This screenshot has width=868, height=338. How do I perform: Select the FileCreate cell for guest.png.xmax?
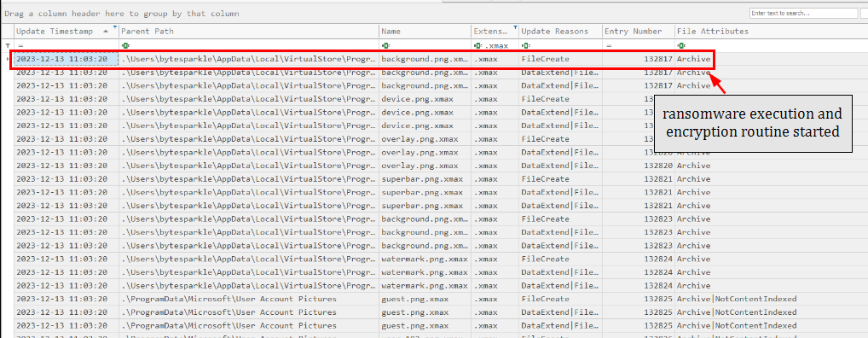pos(560,299)
